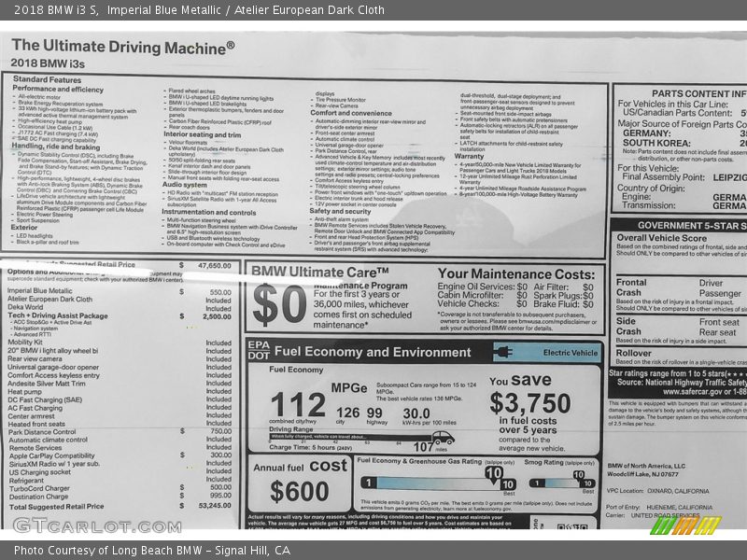The image size is (747, 560).
Task: Click 'Instrumentation and controls' subheading
Action: click(209, 213)
